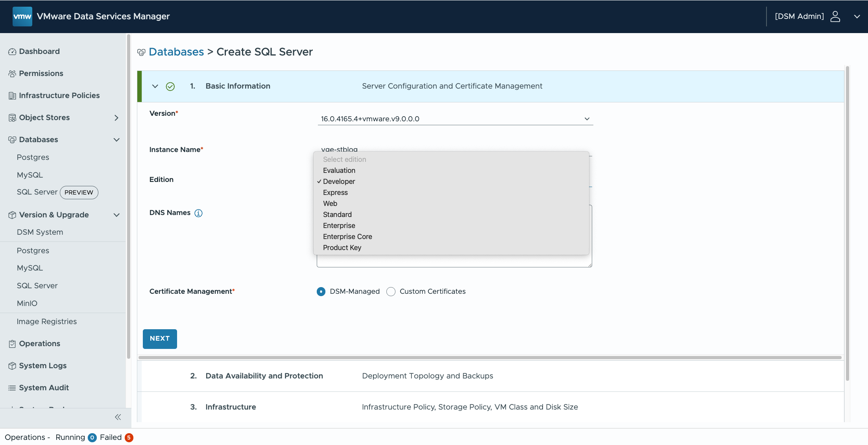
Task: Open the Databases breadcrumb link
Action: [176, 52]
